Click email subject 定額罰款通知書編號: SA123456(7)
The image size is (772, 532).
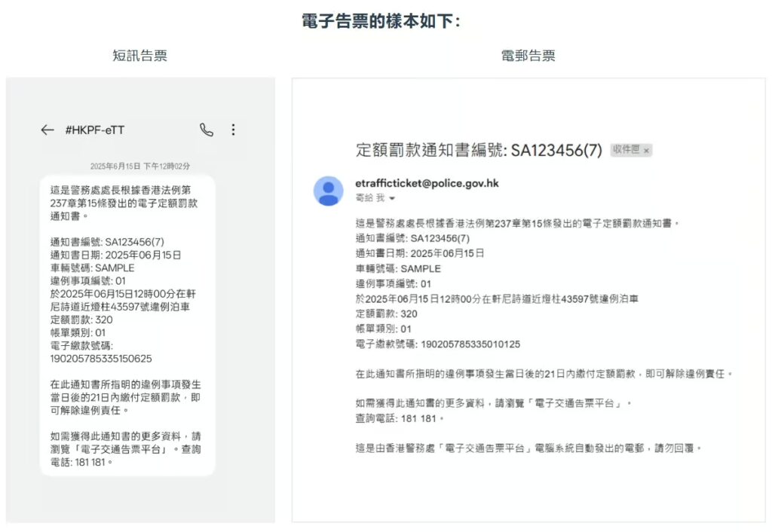[479, 150]
